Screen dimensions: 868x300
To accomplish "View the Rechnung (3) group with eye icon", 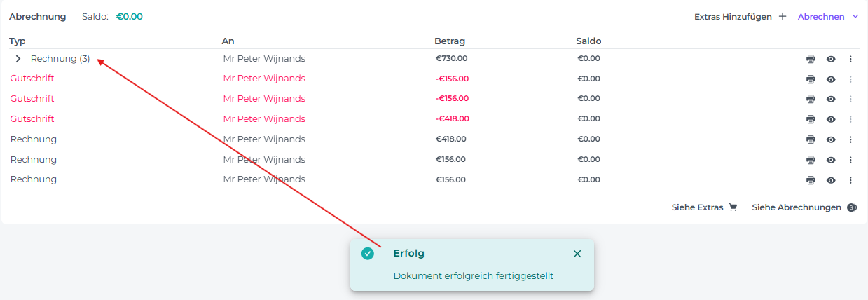I will 831,60.
